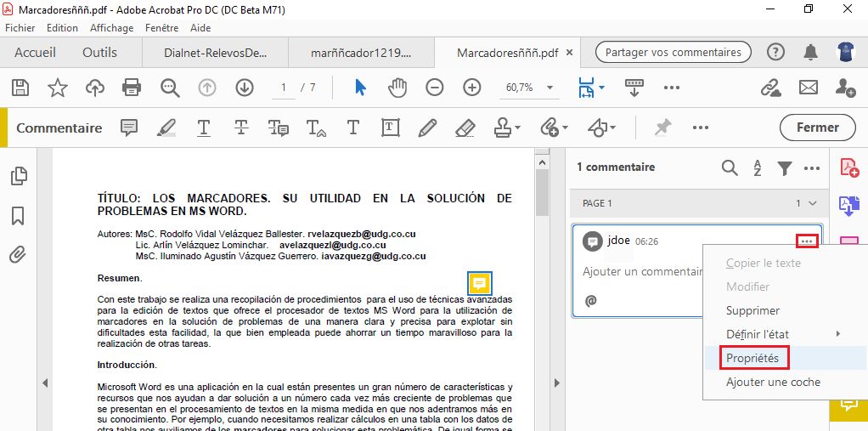Viewport: 868px width, 431px height.
Task: Open the help question mark icon
Action: [x=775, y=52]
